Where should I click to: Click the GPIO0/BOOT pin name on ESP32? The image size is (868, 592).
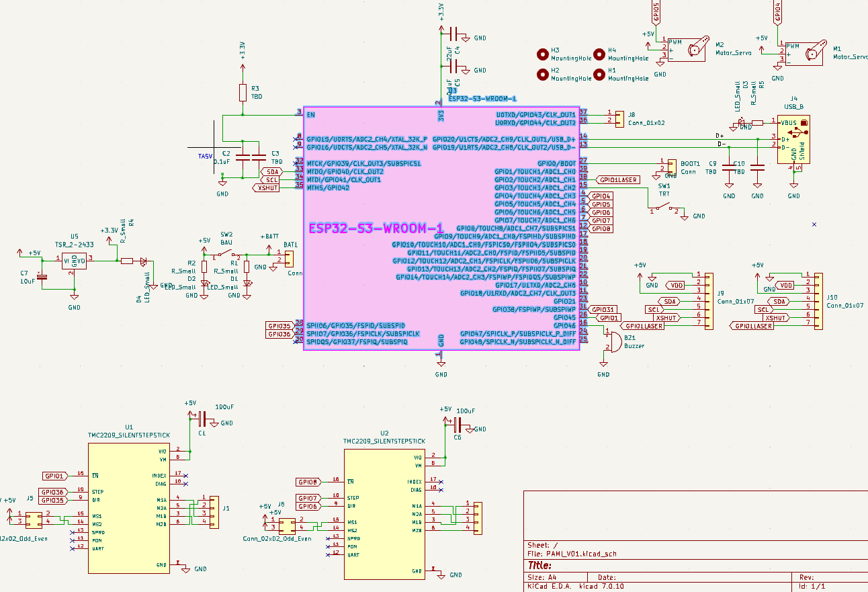[x=556, y=163]
